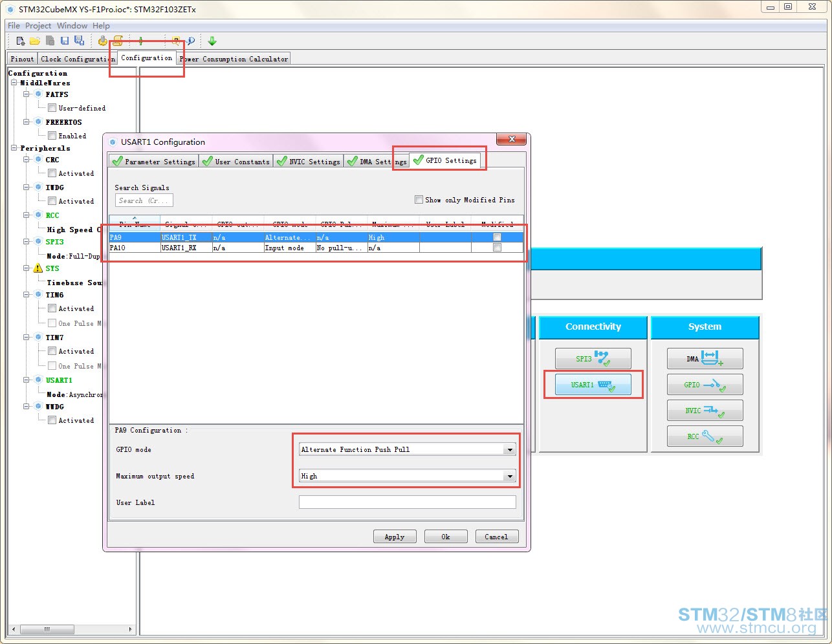Click the USART1 Configuration dialog title icon
Viewport: 832px width, 644px height.
(x=113, y=142)
